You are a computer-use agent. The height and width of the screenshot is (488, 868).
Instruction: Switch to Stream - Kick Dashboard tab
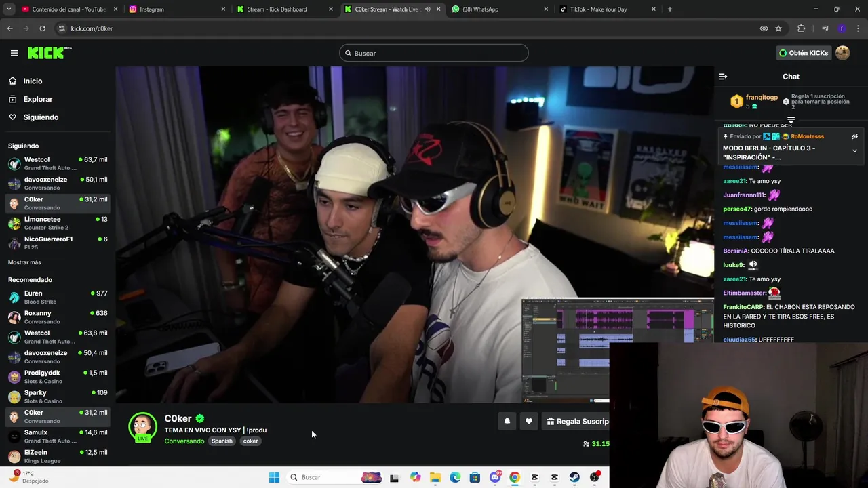[x=283, y=9]
